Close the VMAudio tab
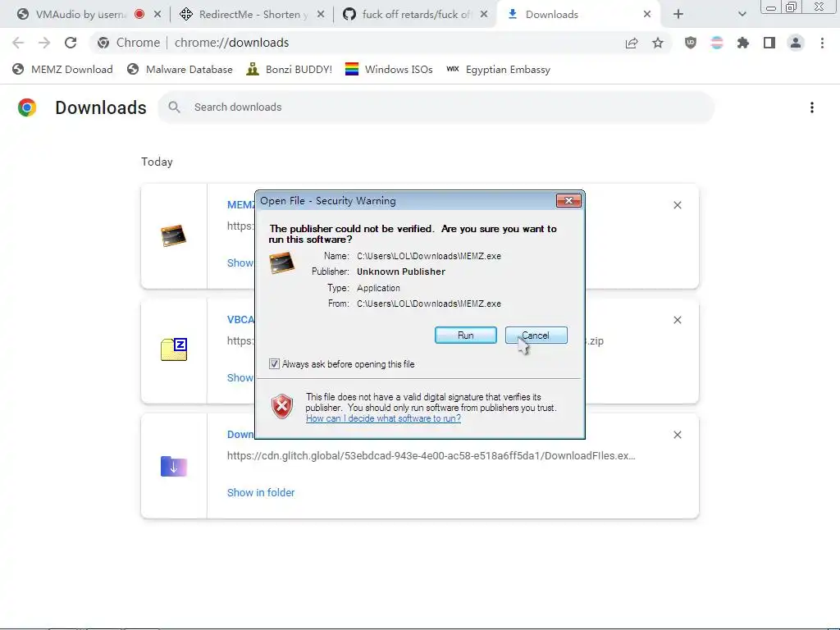 (x=157, y=15)
